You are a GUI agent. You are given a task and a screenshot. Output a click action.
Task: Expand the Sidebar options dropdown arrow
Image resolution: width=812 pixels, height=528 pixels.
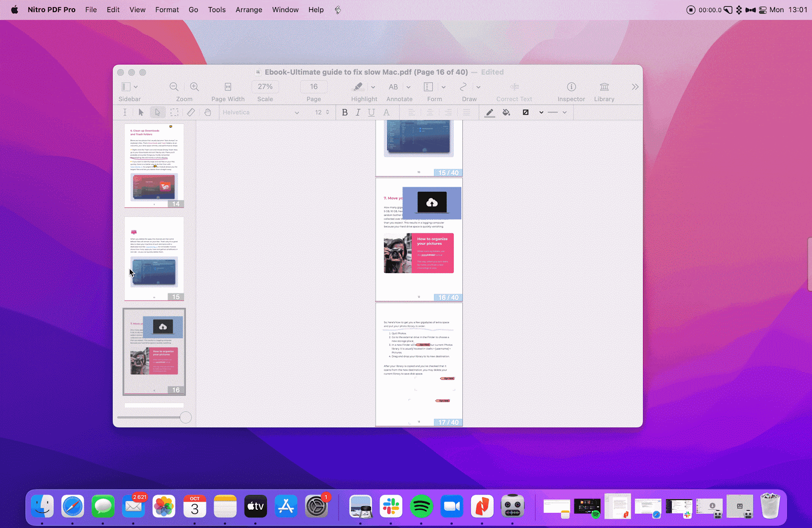click(136, 87)
